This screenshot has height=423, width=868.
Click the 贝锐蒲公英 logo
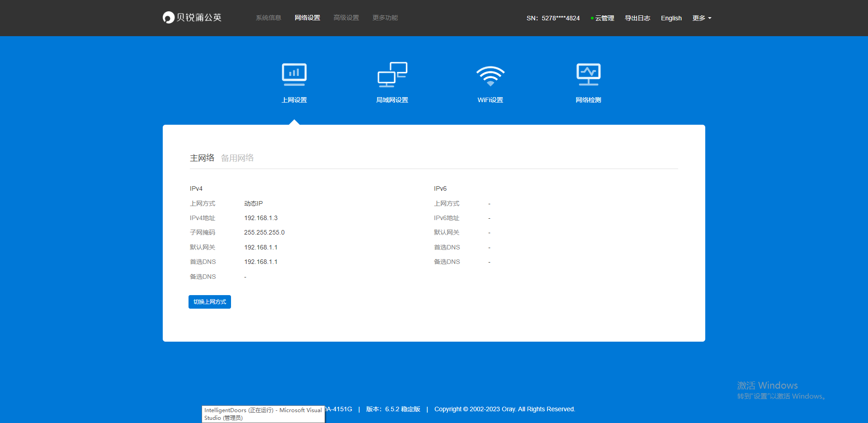click(192, 18)
